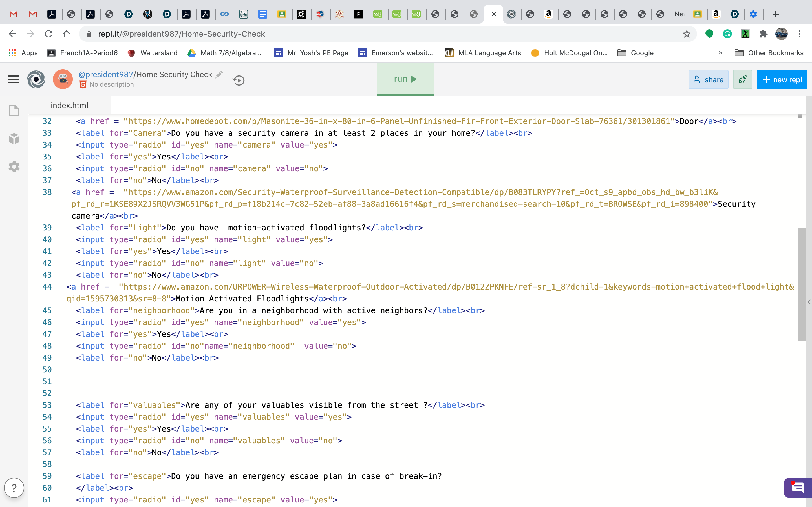Click the rocket deploy icon button
The height and width of the screenshot is (507, 812).
click(x=742, y=79)
